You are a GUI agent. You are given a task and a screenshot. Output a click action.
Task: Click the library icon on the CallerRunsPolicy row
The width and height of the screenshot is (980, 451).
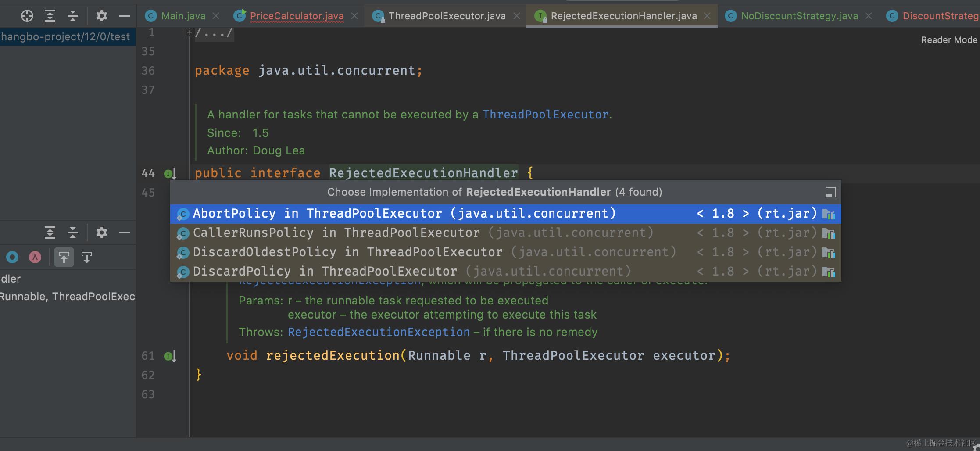[x=828, y=233]
